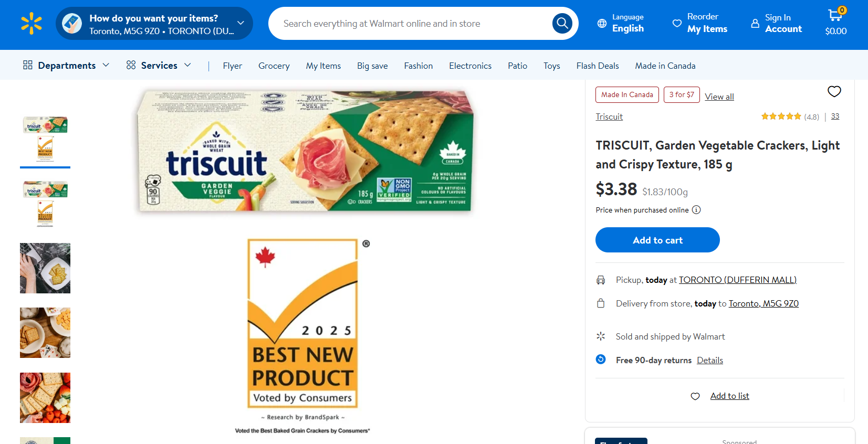Open the Grocery menu item
Viewport: 868px width, 444px height.
[274, 66]
